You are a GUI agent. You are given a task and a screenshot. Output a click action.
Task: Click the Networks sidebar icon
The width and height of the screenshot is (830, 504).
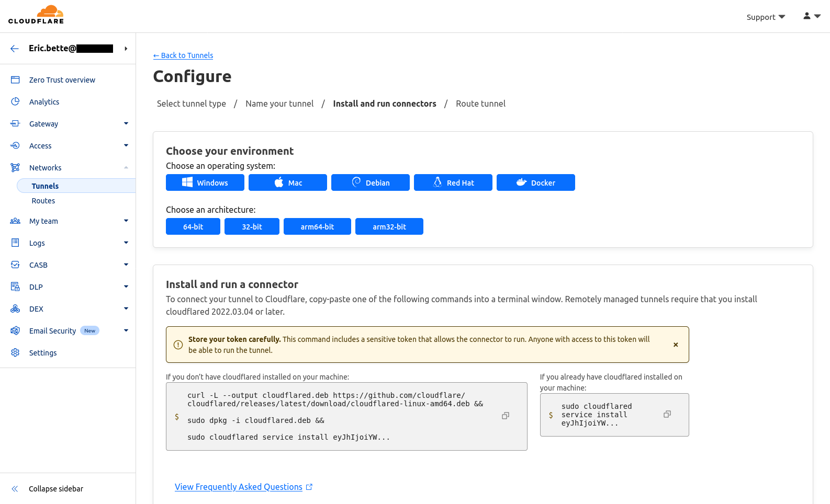click(15, 168)
